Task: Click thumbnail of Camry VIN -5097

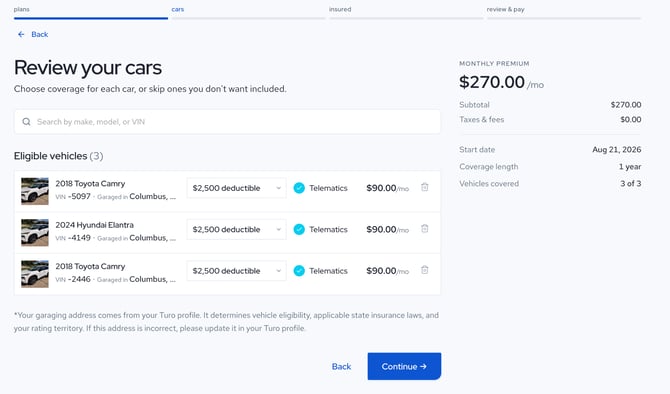Action: (35, 191)
